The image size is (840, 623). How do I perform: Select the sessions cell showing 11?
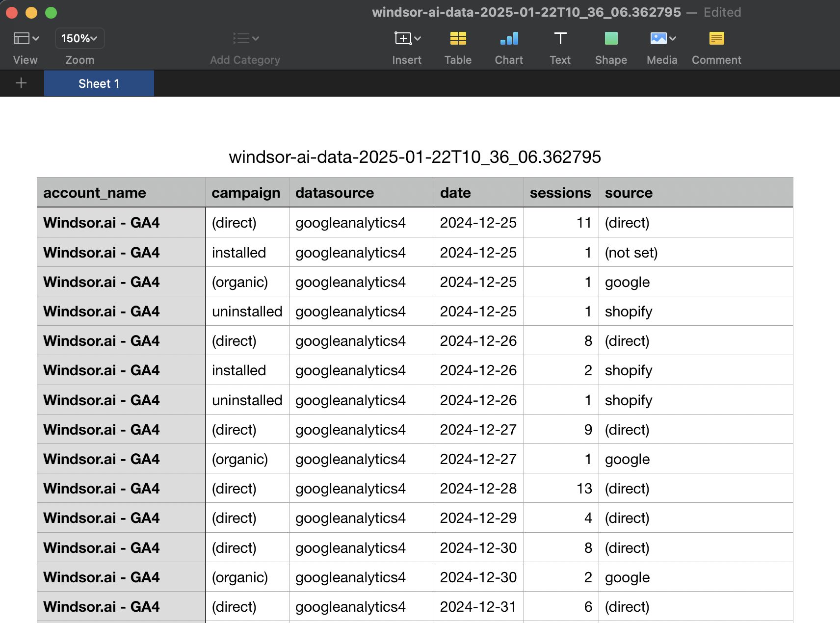pos(561,223)
